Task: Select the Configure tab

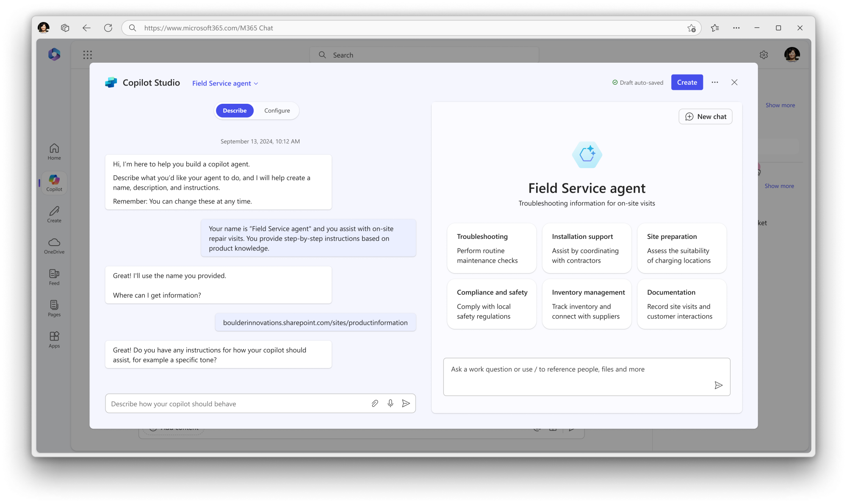Action: point(277,111)
